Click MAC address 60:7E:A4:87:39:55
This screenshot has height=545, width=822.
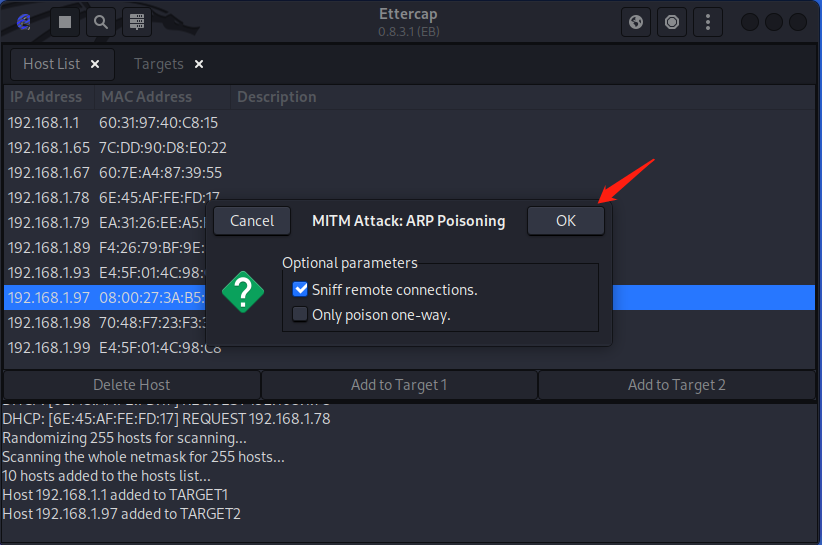point(160,173)
